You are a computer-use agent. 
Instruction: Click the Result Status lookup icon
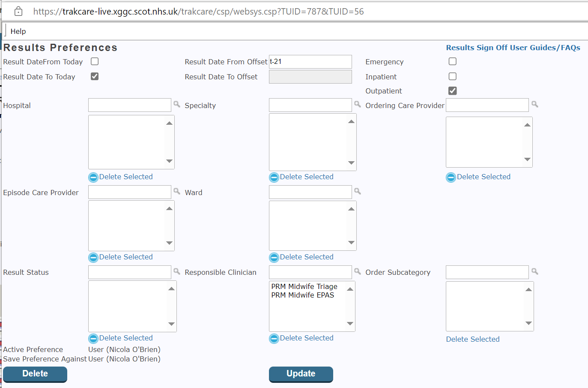coord(177,271)
